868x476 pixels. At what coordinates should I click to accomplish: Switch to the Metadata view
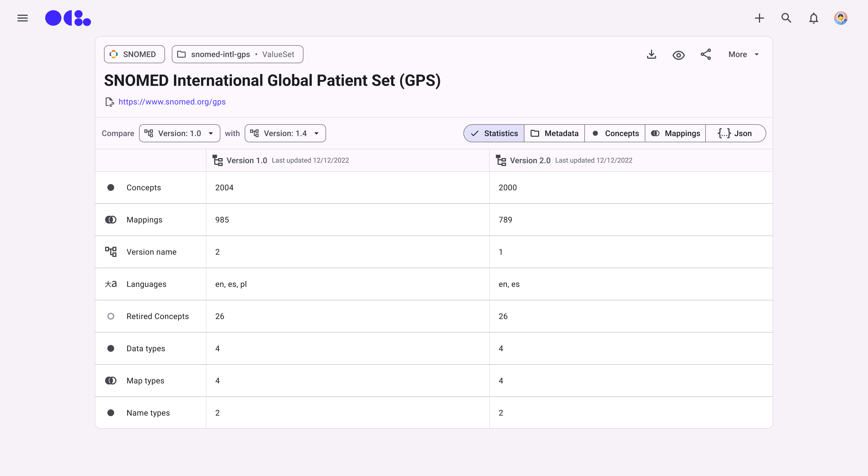[x=554, y=133]
